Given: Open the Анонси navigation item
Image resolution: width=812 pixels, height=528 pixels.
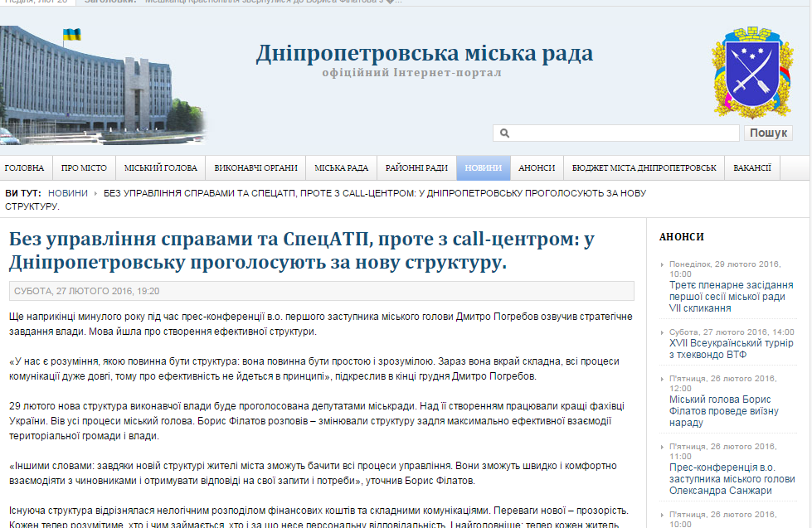Looking at the screenshot, I should pos(537,167).
